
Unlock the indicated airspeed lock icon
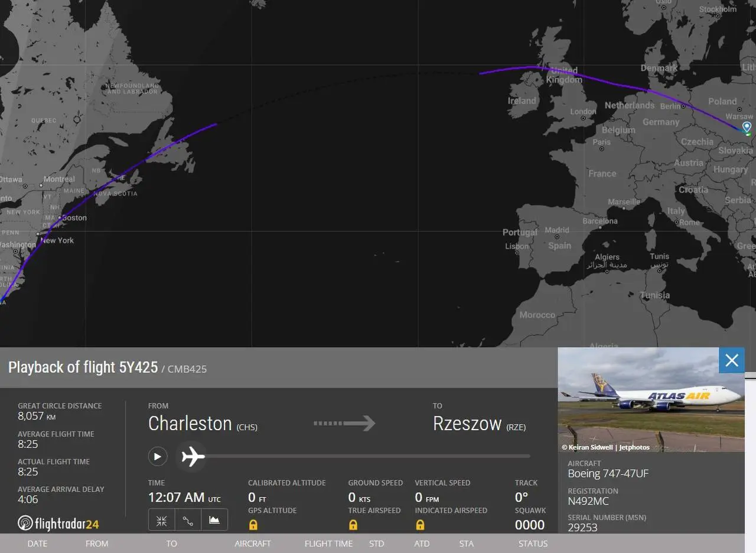click(420, 524)
